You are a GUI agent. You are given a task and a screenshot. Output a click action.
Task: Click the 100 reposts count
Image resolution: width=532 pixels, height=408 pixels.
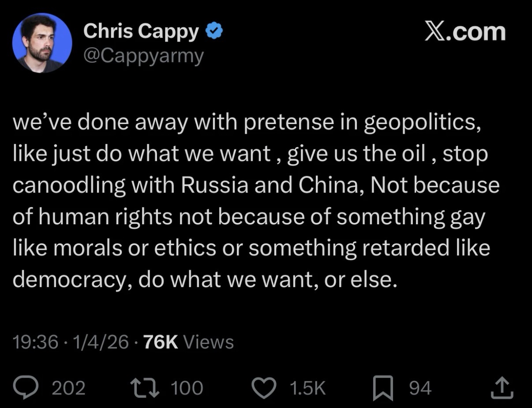[x=186, y=388]
